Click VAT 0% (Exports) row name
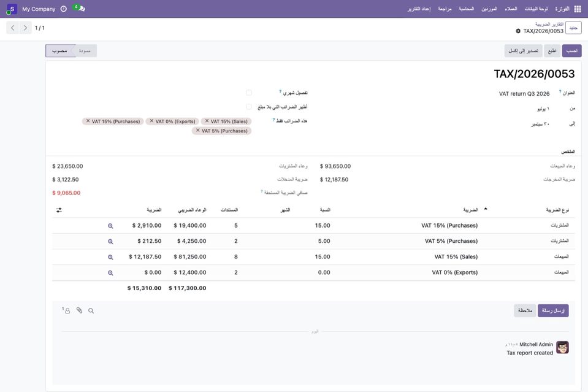 tap(454, 273)
